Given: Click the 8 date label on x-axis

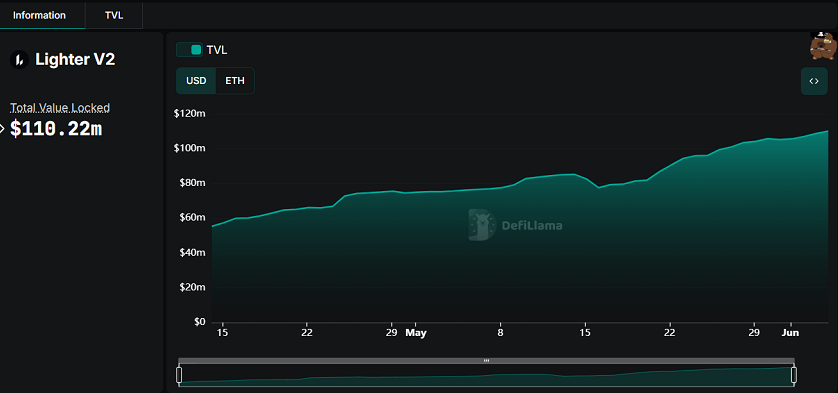Looking at the screenshot, I should pos(500,333).
